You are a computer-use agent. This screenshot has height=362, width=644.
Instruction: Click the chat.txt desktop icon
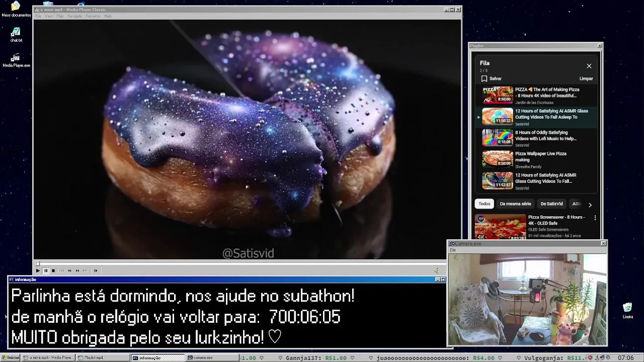16,35
